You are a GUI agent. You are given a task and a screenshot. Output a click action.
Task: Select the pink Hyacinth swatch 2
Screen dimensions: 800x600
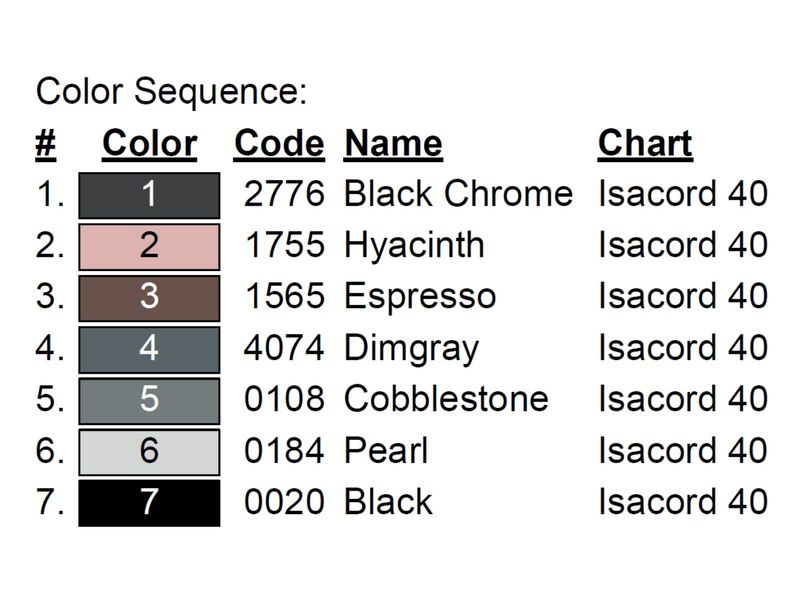[x=149, y=247]
